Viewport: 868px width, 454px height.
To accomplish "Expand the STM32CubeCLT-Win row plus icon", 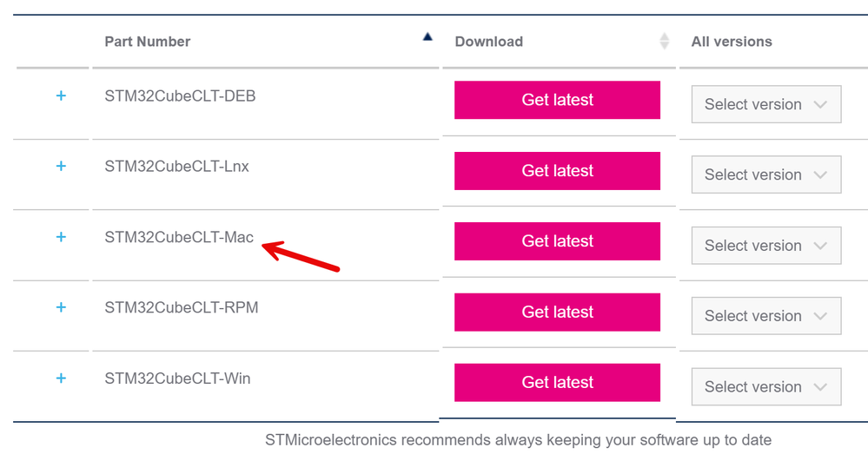I will (x=61, y=378).
